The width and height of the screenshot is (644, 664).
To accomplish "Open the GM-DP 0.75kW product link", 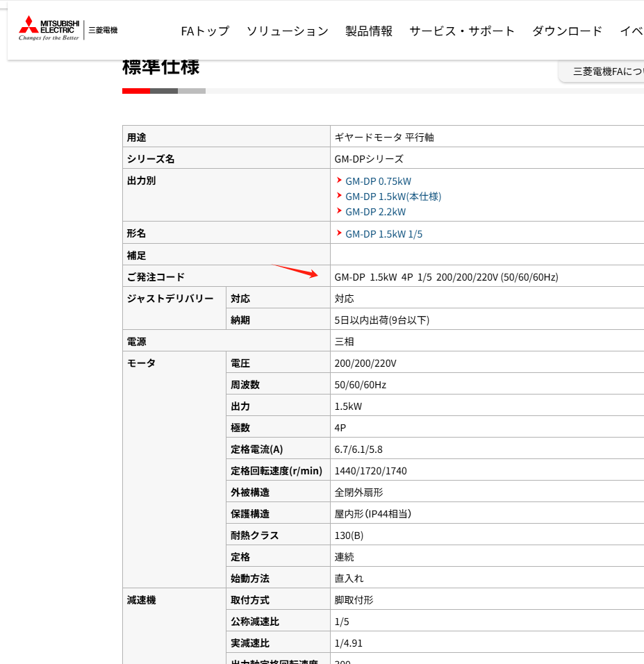I will (x=379, y=181).
